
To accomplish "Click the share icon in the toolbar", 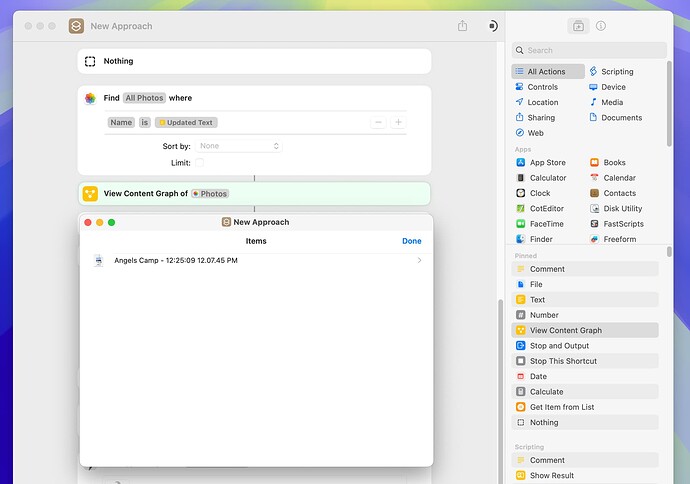I will click(462, 26).
